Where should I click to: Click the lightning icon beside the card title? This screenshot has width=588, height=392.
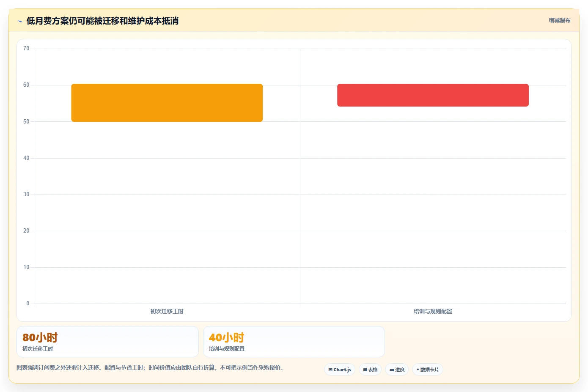(x=20, y=21)
